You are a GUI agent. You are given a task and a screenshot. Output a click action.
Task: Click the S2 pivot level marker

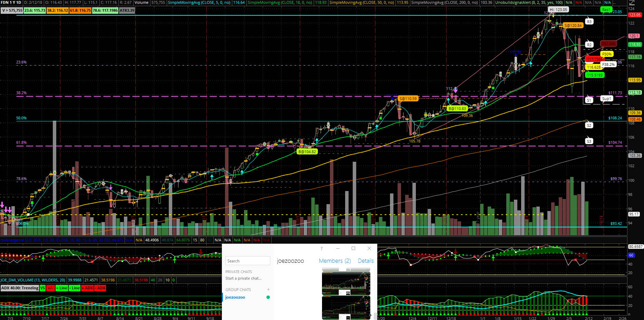[589, 126]
